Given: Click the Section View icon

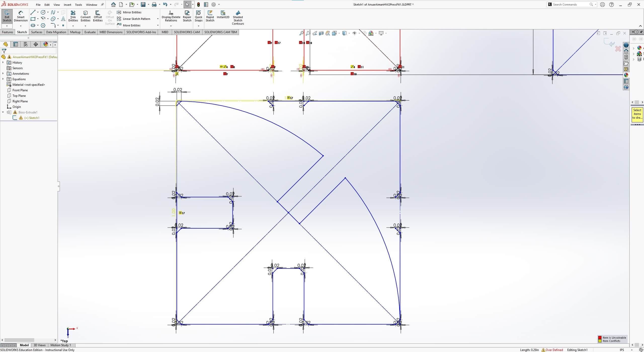Looking at the screenshot, I should click(x=321, y=33).
